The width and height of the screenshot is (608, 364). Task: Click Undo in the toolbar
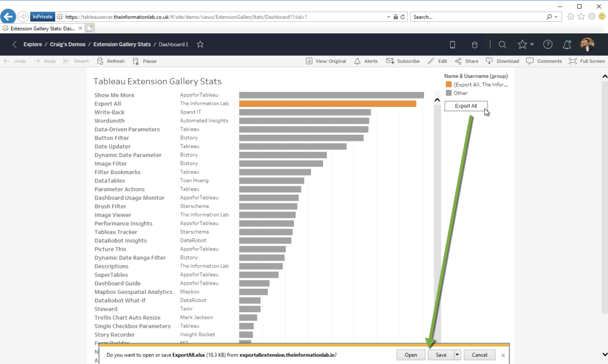[x=15, y=61]
